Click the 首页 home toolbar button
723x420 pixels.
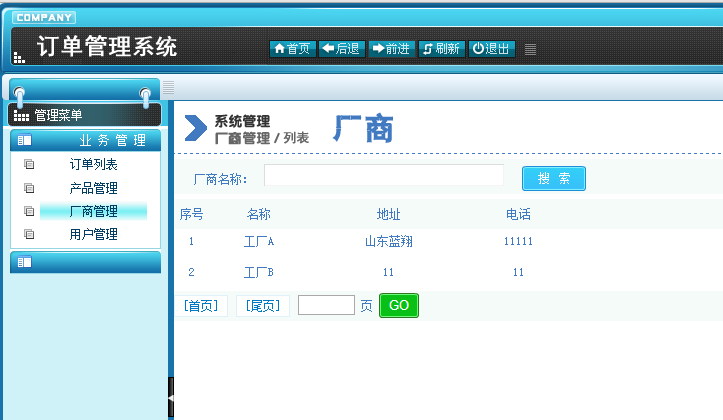292,48
